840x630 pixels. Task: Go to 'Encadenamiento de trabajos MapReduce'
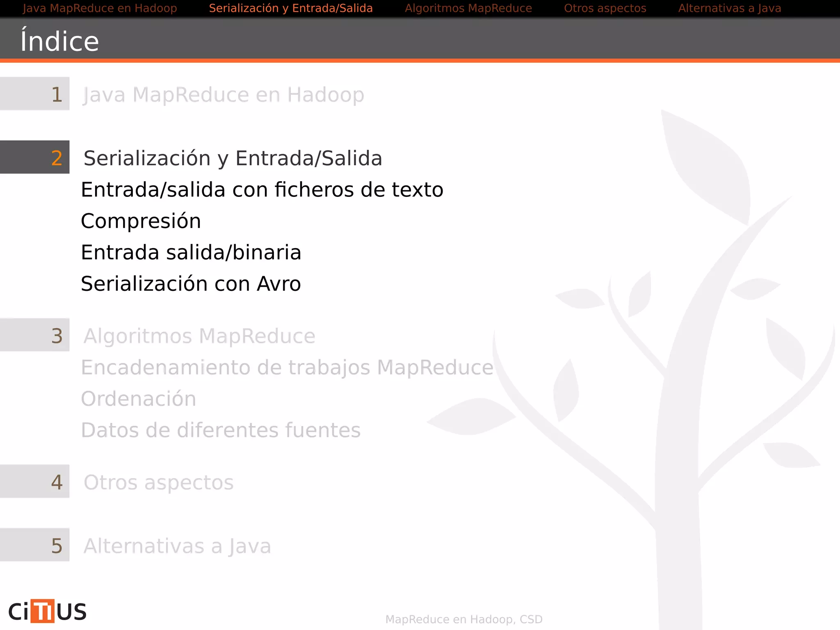coord(287,367)
